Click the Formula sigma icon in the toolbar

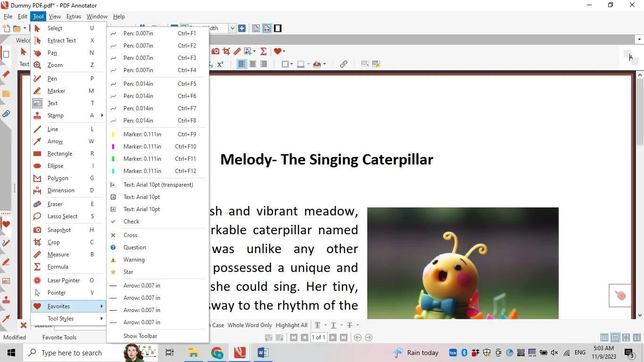(x=264, y=51)
